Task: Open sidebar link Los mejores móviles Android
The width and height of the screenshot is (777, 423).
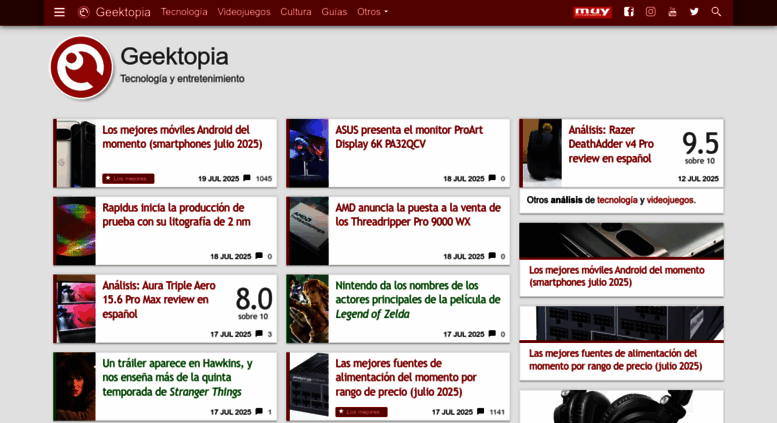Action: click(x=616, y=276)
